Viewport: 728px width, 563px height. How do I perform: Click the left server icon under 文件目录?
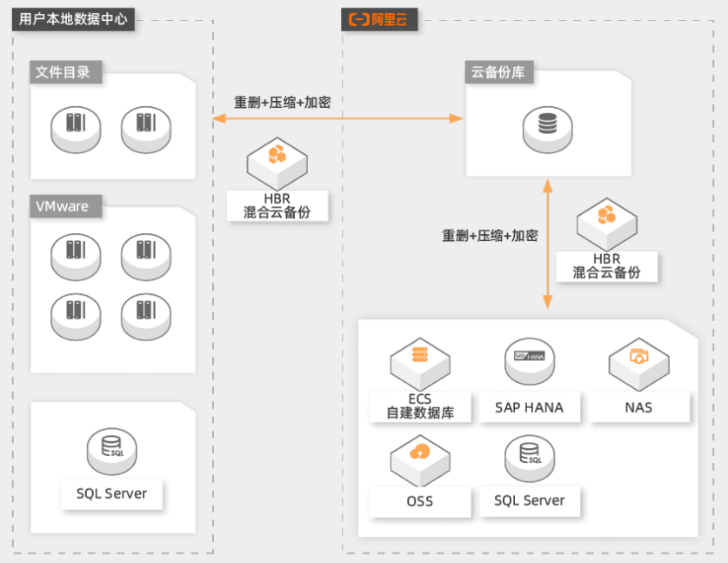click(76, 130)
